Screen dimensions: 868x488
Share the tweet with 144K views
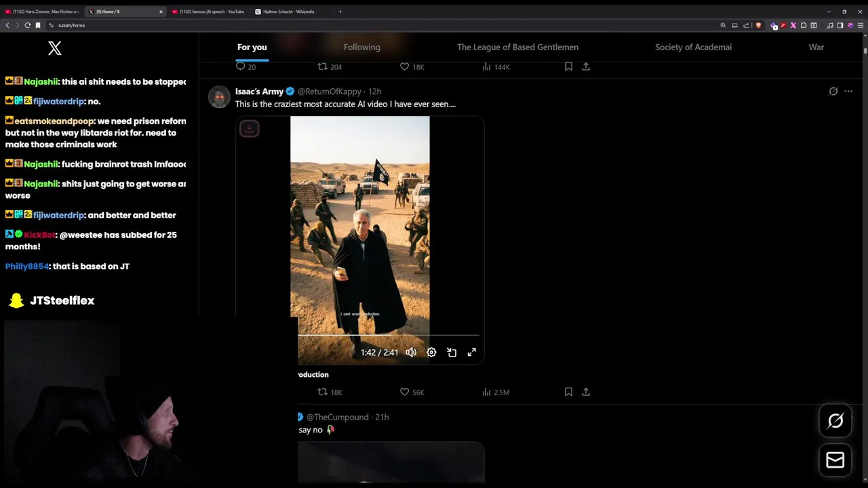586,66
